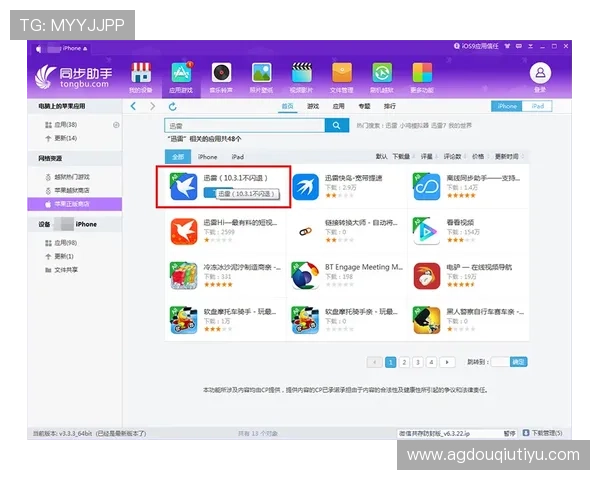Viewport: 600px width, 480px height.
Task: Open the 刷机越狱 flash and jailbreak section
Action: (x=382, y=78)
